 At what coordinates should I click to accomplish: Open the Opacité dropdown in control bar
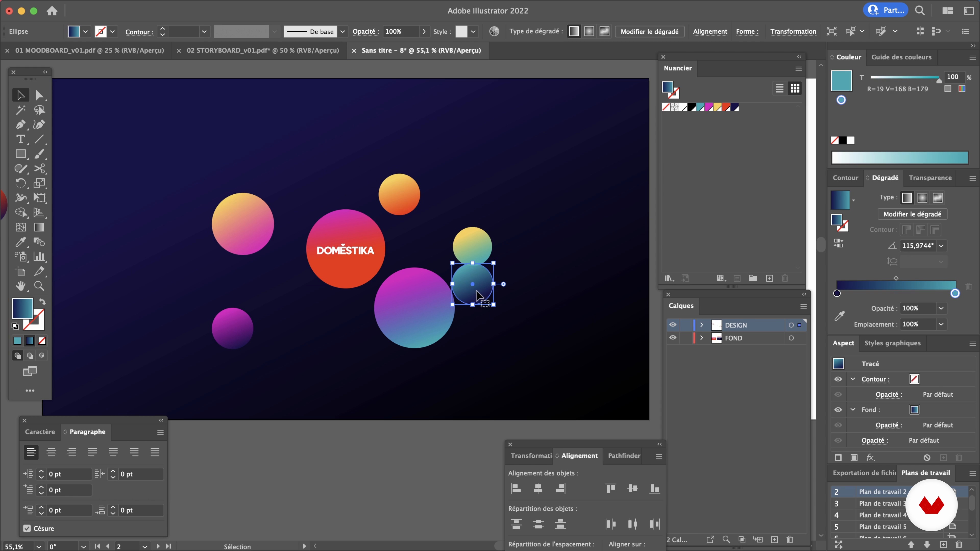424,32
